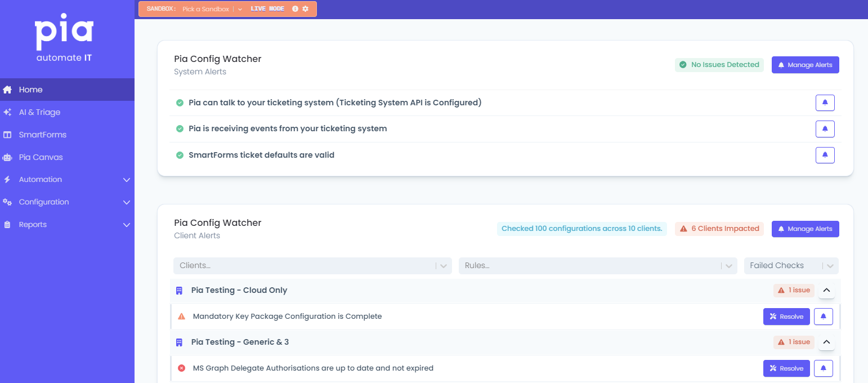868x383 pixels.
Task: Click the Client Alerts subtitle
Action: [x=197, y=236]
